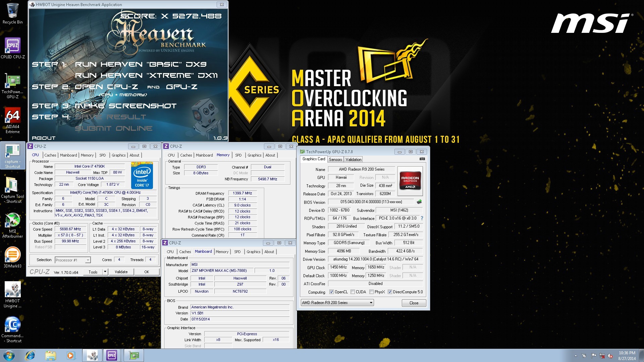Click the Intel Core i7 logo in CPU-Z
644x362 pixels.
142,175
